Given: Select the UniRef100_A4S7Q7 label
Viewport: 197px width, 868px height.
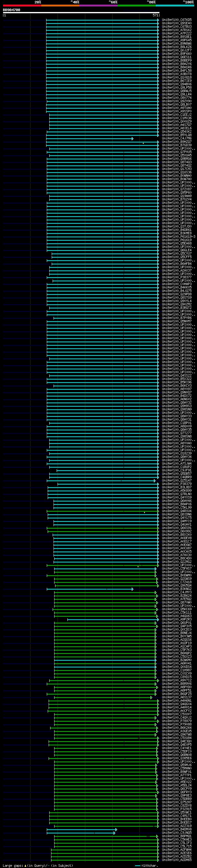Looking at the screenshot, I should pos(177,125).
